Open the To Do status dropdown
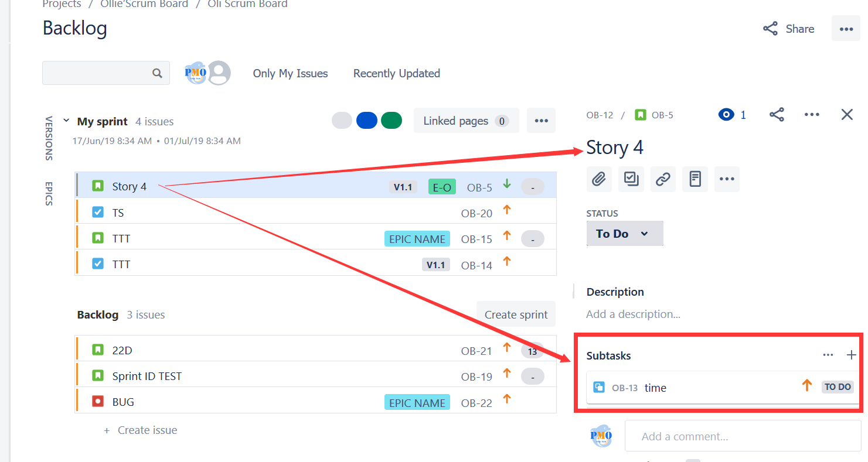Screen dimensions: 868x462 click(624, 233)
